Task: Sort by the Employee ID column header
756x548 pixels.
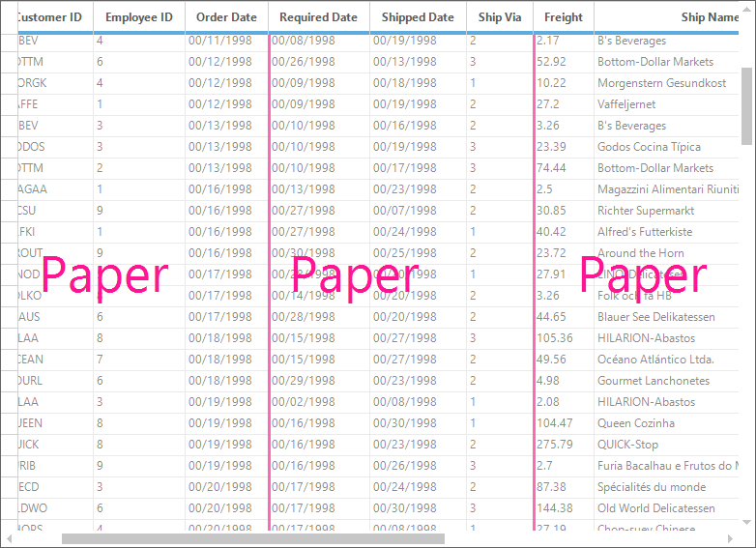Action: [139, 17]
